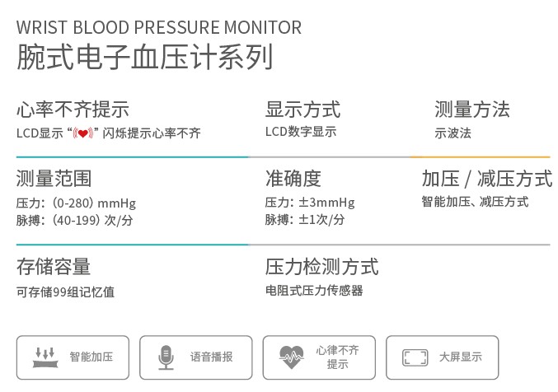Click the 加压 / 减压方式 heading

[487, 179]
